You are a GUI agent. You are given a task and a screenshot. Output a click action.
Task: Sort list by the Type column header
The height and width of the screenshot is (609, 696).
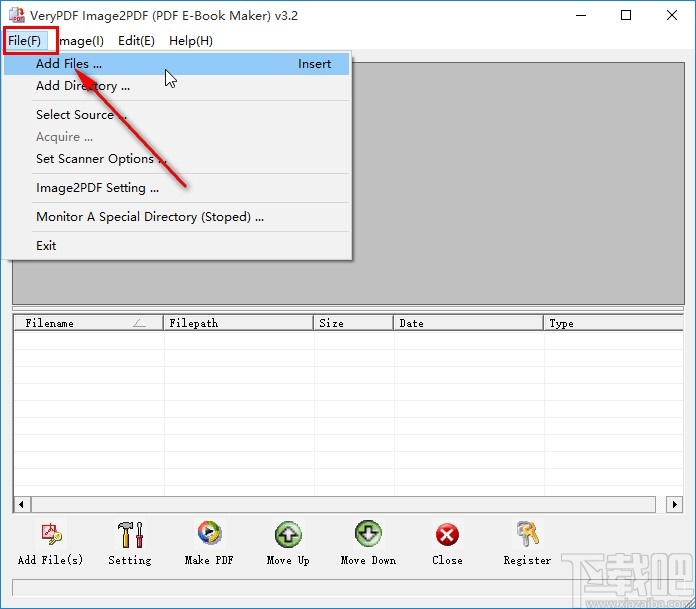coord(613,323)
